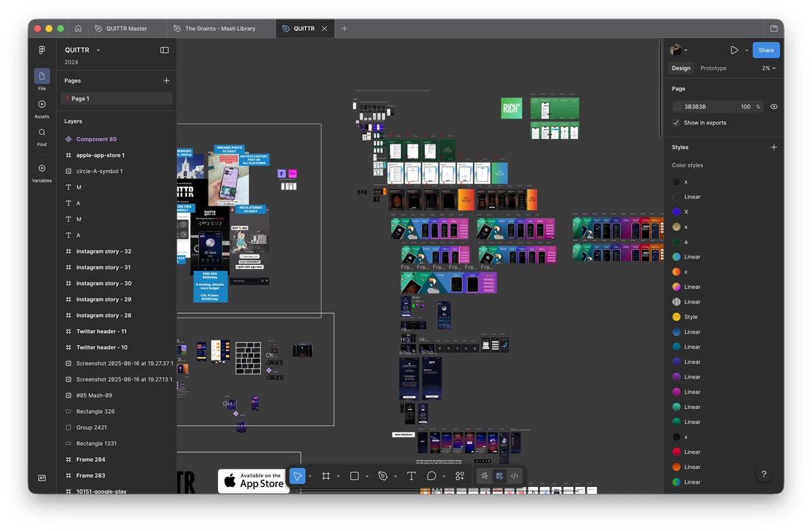
Task: Switch to Dev Mode code icon
Action: click(x=514, y=476)
